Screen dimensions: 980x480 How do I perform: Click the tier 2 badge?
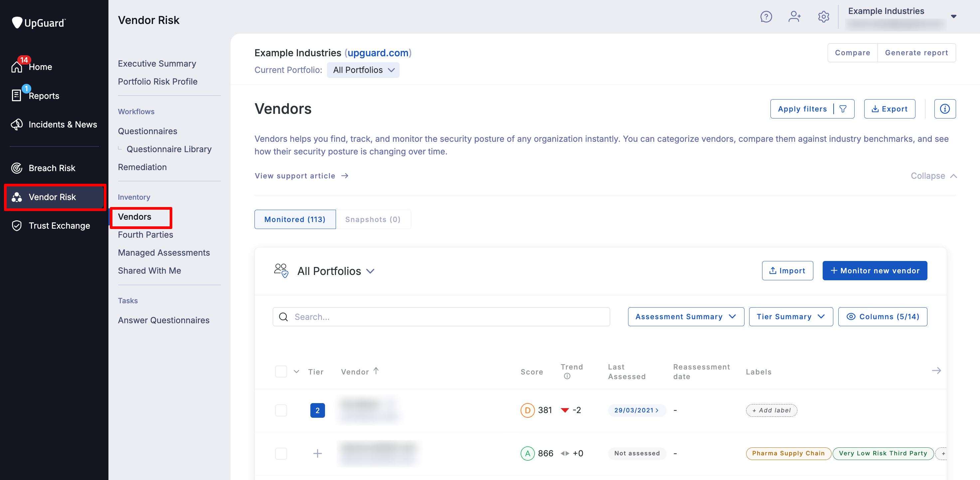coord(317,410)
